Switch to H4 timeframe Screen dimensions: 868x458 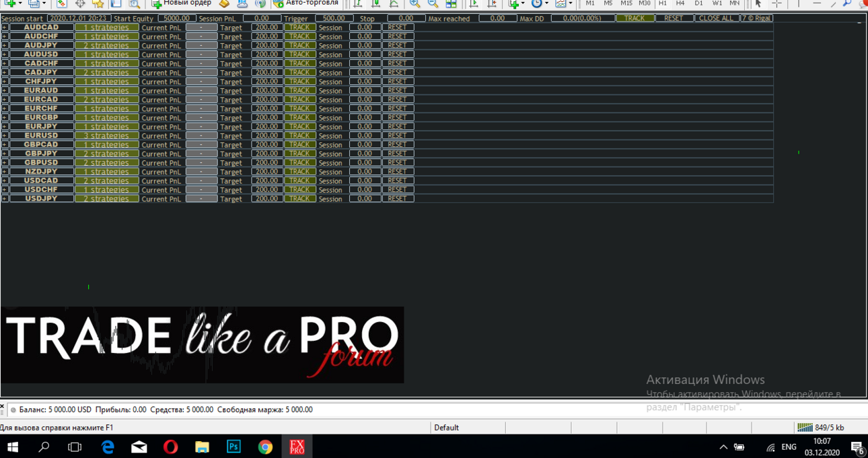pos(680,3)
